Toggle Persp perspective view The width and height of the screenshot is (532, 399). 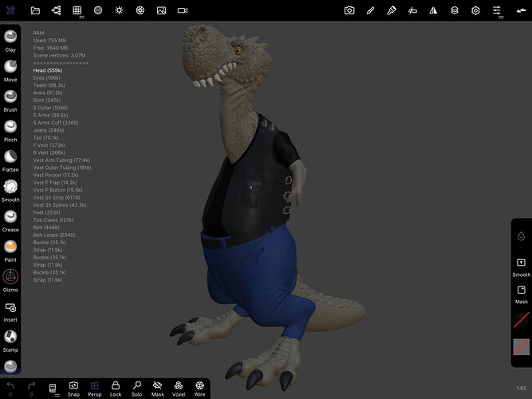(95, 389)
